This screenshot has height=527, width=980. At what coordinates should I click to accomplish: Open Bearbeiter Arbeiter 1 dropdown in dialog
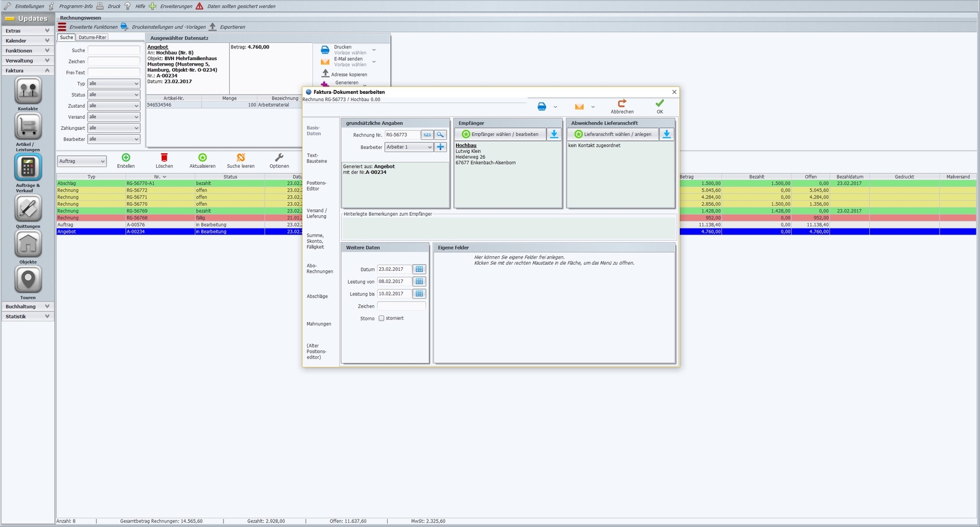coord(409,147)
